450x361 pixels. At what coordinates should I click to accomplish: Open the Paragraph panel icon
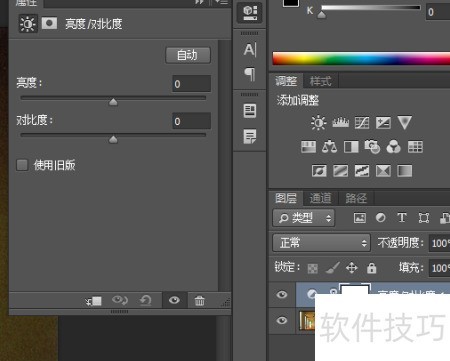250,74
